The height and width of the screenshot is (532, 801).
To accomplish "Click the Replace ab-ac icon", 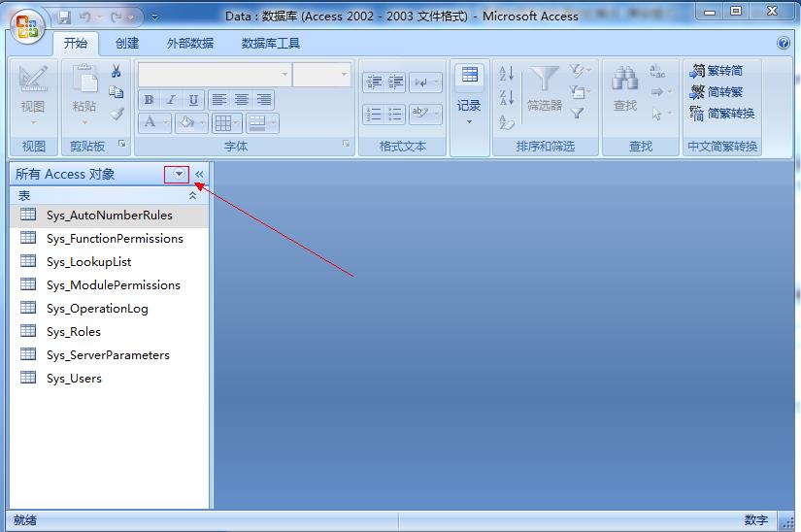I will [657, 71].
